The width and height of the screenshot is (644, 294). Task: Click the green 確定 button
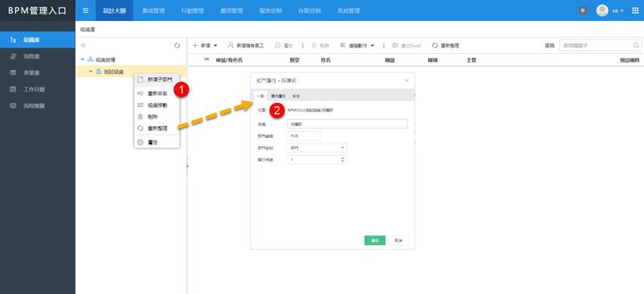click(x=374, y=240)
